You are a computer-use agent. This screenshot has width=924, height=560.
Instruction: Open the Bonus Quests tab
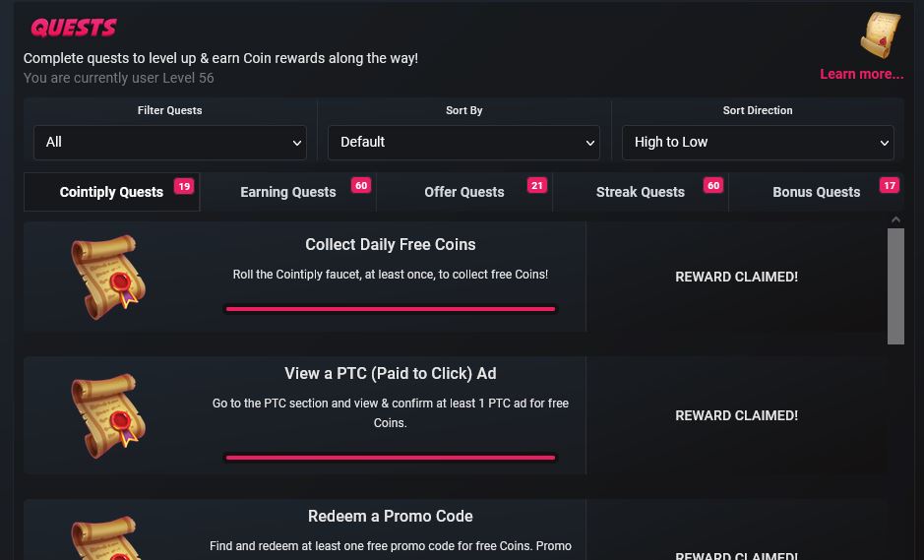click(x=816, y=192)
